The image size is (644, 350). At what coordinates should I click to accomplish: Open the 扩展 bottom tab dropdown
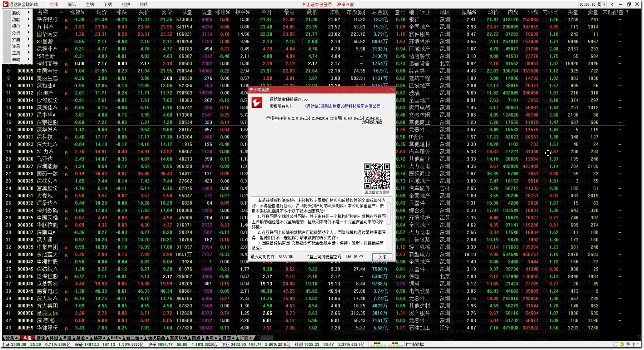pos(246,338)
